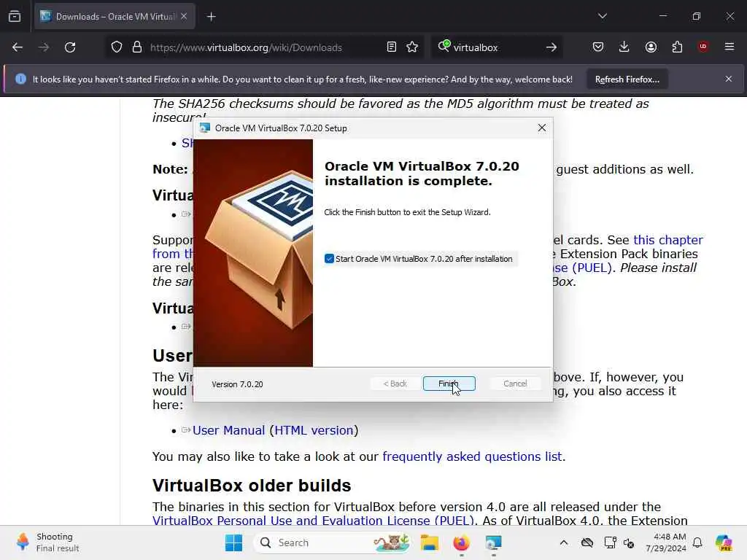Toggle Firefox reader view

click(392, 47)
